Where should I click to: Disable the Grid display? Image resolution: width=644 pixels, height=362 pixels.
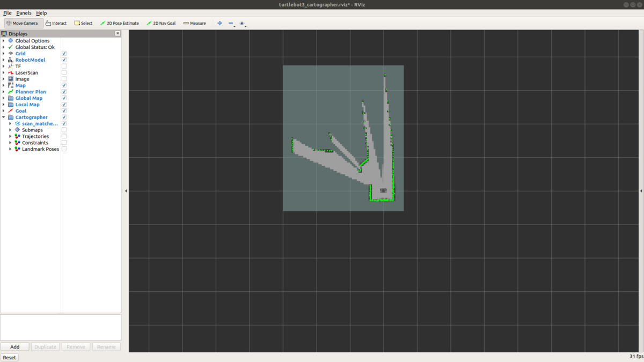coord(63,53)
